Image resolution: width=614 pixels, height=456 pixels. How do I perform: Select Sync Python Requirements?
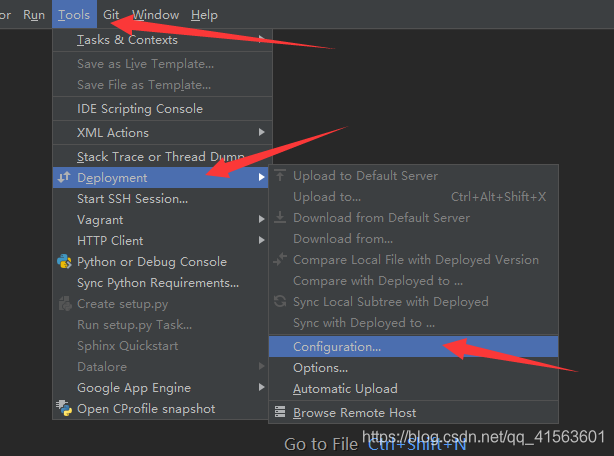point(161,283)
